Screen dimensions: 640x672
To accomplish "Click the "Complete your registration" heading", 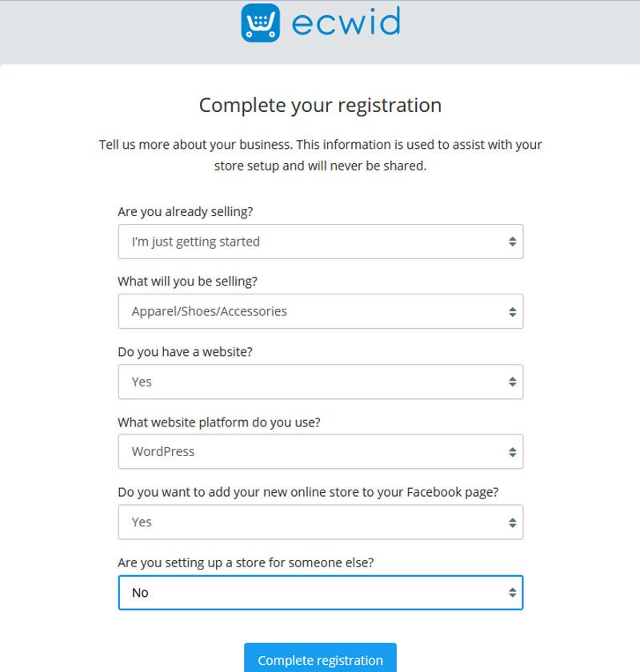I will 320,106.
